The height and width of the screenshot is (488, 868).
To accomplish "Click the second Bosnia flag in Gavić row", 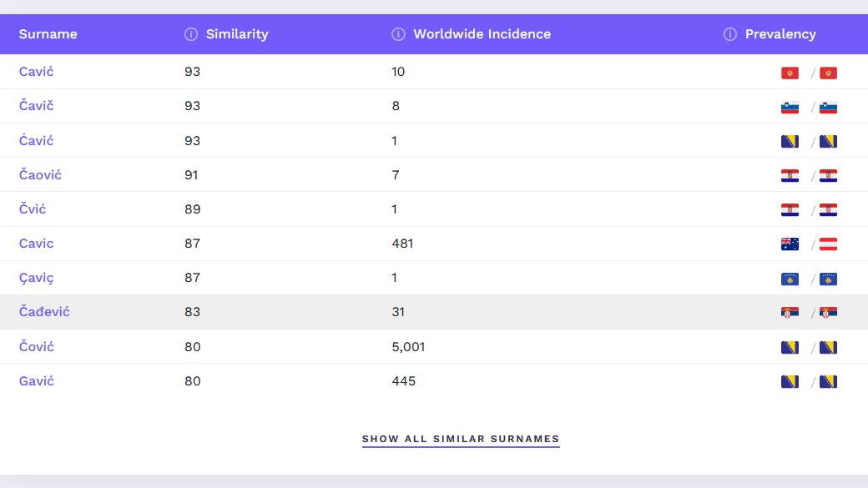I will pyautogui.click(x=829, y=382).
